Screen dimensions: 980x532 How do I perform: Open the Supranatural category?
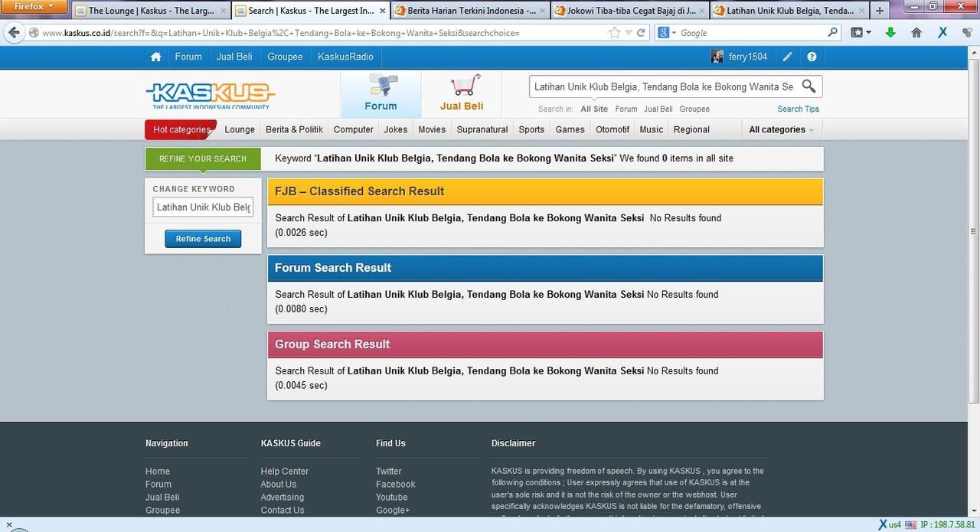tap(482, 129)
